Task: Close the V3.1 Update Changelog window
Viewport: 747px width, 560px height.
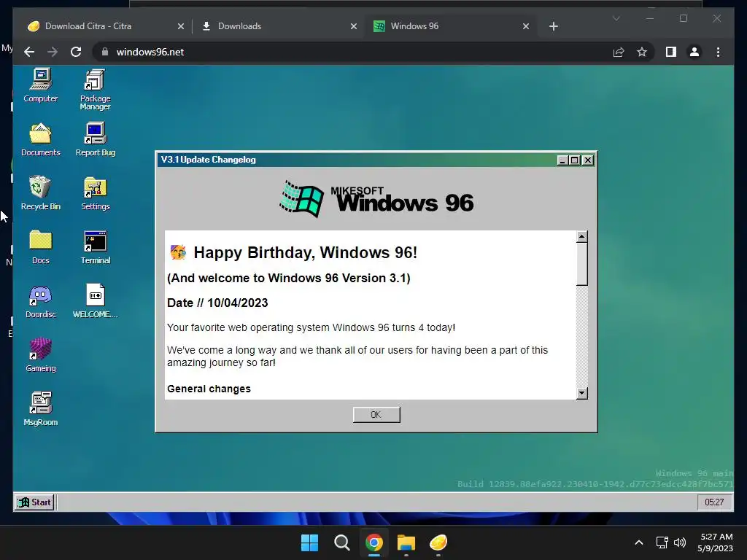Action: (588, 160)
